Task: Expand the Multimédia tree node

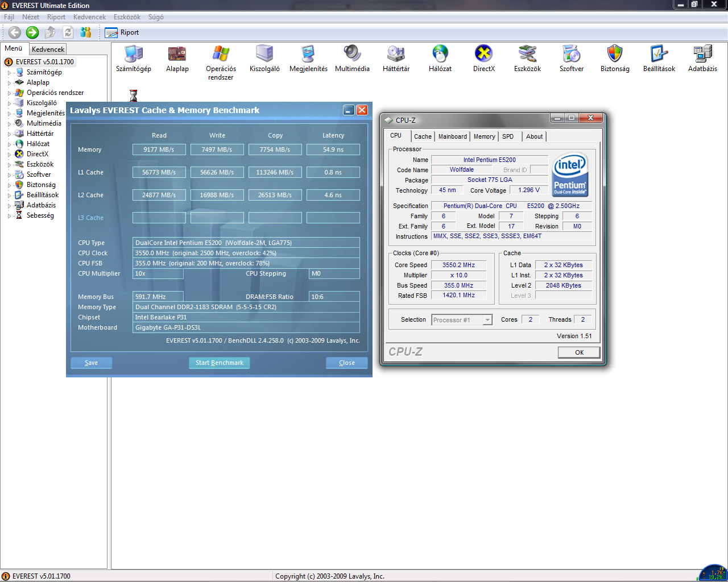Action: 9,124
